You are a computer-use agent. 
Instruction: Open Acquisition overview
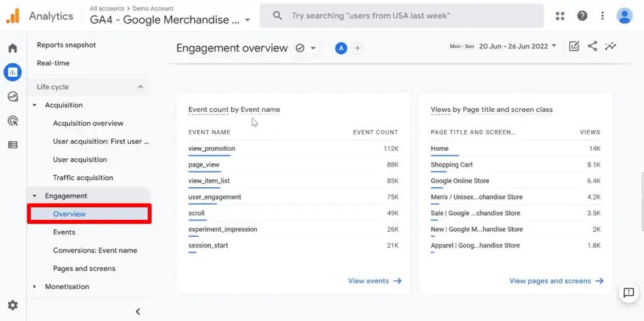(x=88, y=123)
